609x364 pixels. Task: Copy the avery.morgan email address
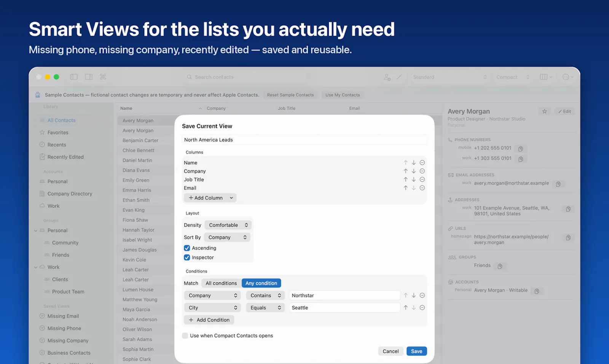558,184
